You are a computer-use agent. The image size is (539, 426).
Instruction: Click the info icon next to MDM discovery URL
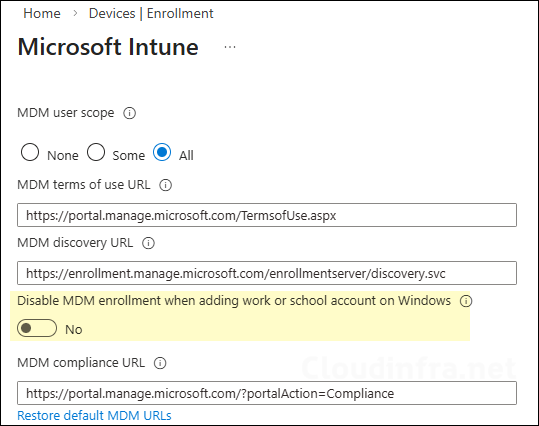tap(148, 243)
